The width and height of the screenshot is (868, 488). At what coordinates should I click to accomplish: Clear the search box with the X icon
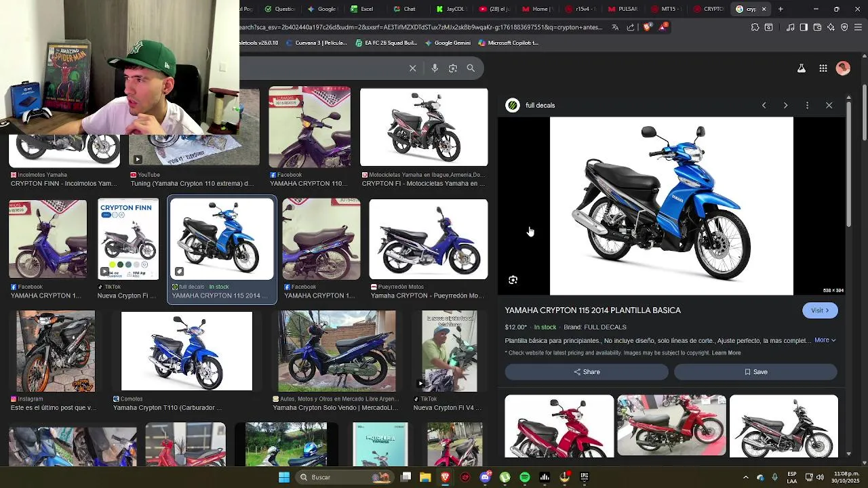click(x=412, y=68)
